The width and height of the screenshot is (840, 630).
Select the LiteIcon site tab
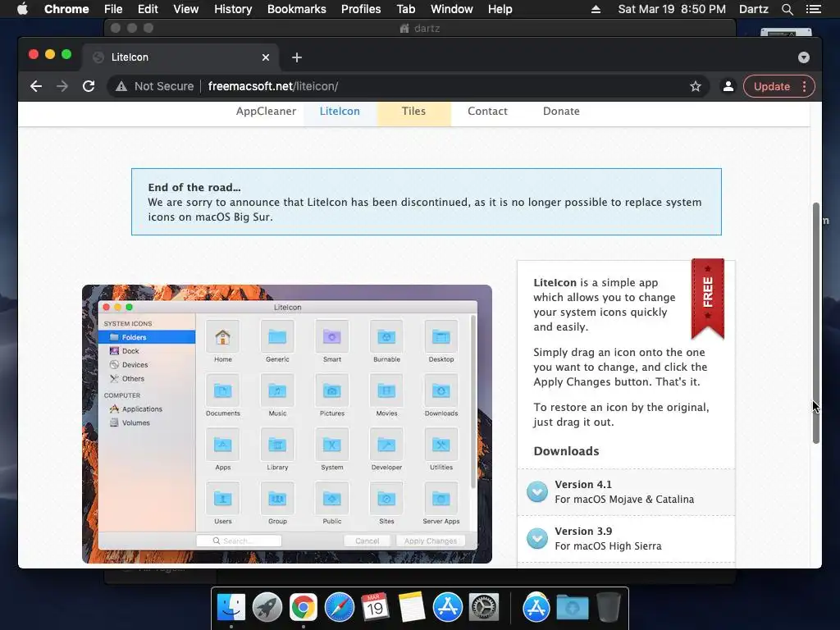tap(340, 112)
